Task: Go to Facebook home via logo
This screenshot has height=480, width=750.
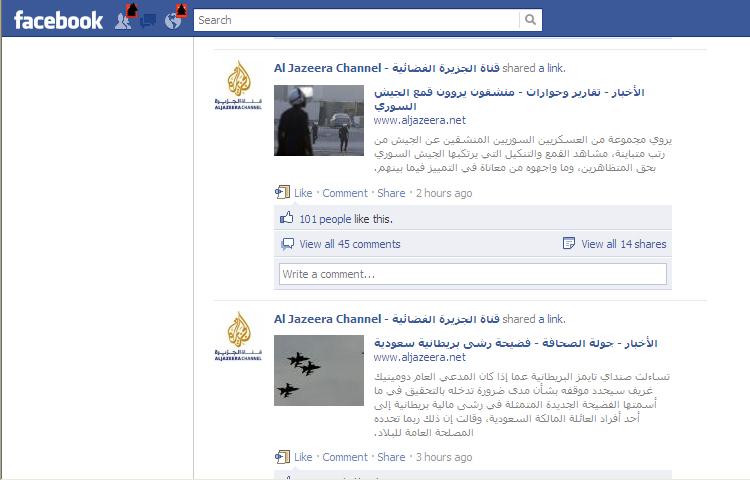Action: (x=58, y=21)
